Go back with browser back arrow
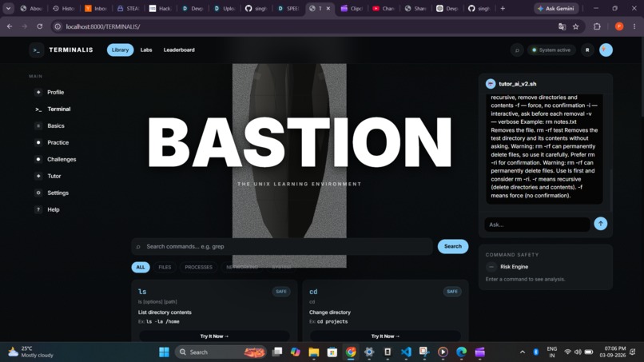Image resolution: width=644 pixels, height=362 pixels. point(10,26)
